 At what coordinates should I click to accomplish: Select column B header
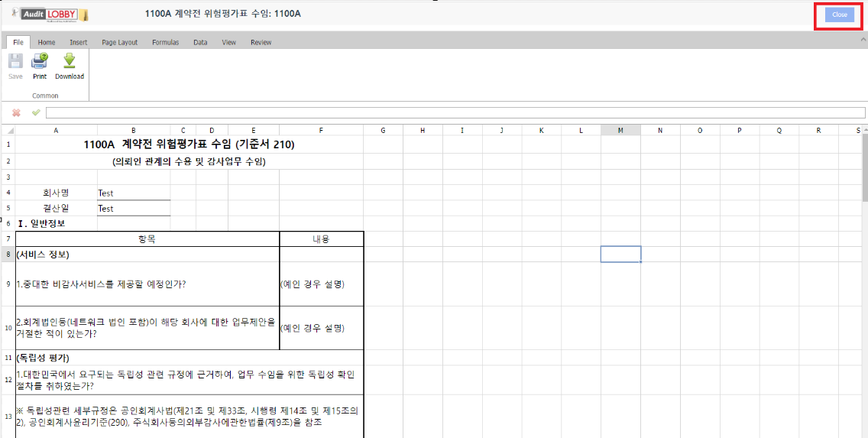pyautogui.click(x=134, y=130)
